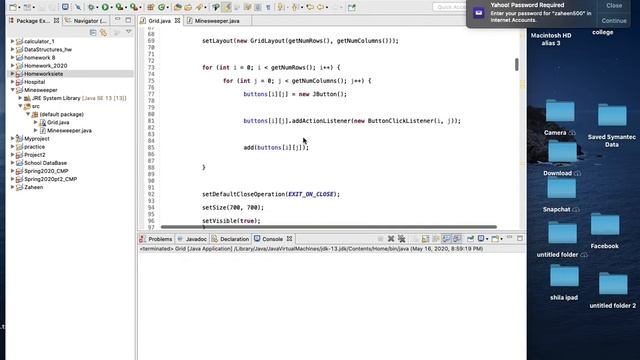Image resolution: width=640 pixels, height=360 pixels.
Task: Click the New Java Package icon
Action: click(x=151, y=7)
